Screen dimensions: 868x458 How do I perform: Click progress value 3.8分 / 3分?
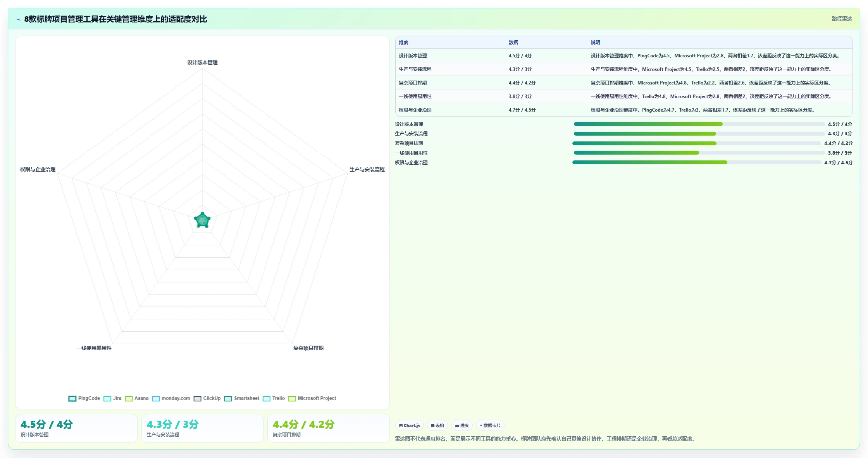(x=840, y=153)
